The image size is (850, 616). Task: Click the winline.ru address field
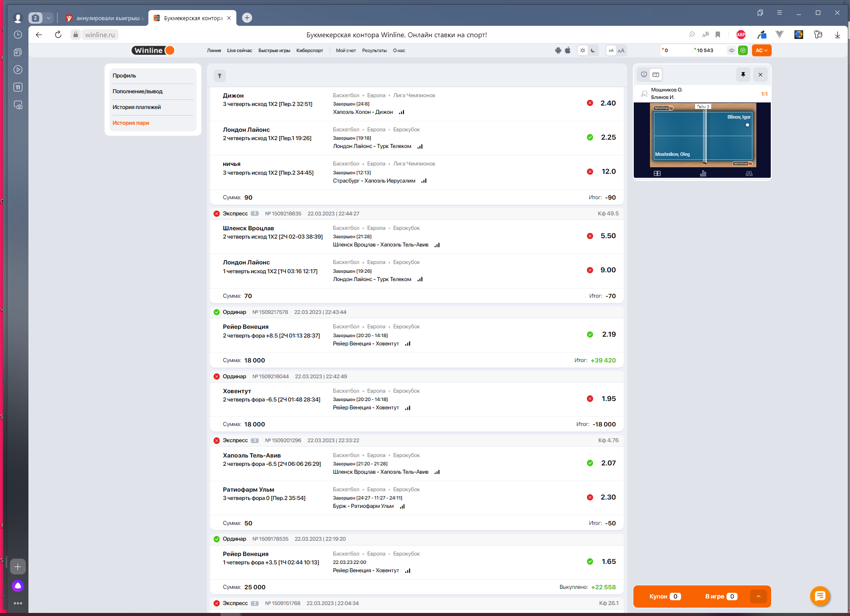point(100,35)
